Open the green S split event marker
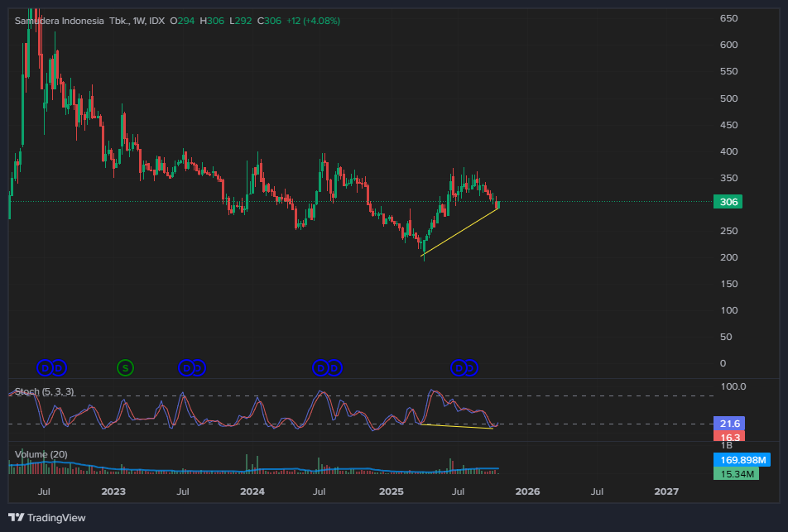Image resolution: width=788 pixels, height=532 pixels. [x=125, y=367]
